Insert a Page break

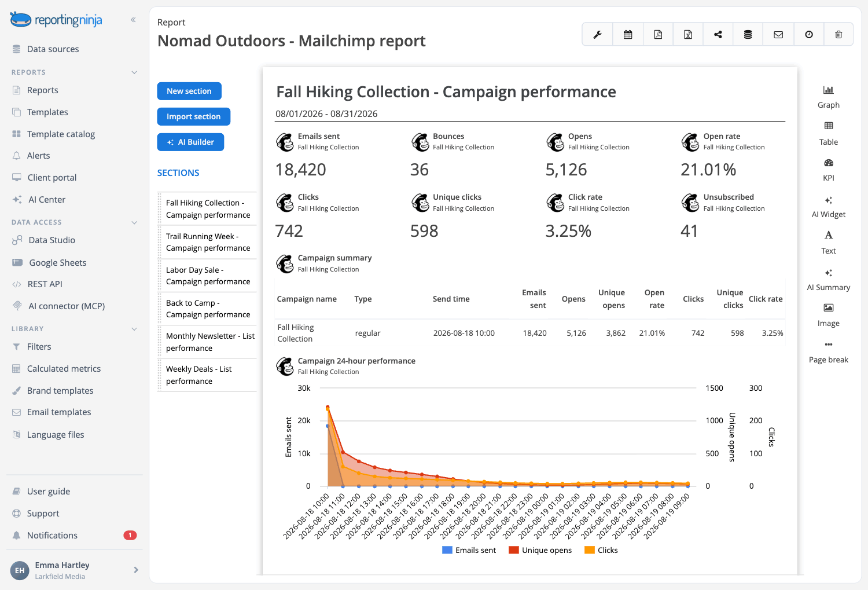(x=829, y=352)
